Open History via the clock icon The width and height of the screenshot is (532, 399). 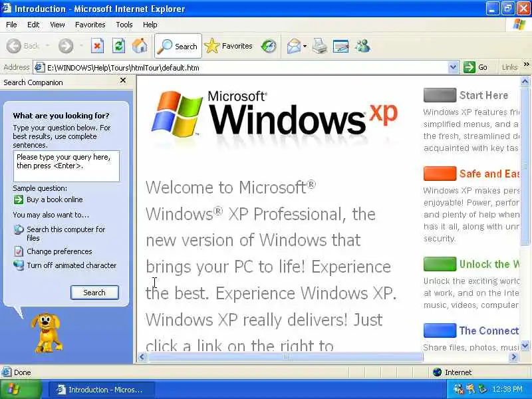point(269,46)
